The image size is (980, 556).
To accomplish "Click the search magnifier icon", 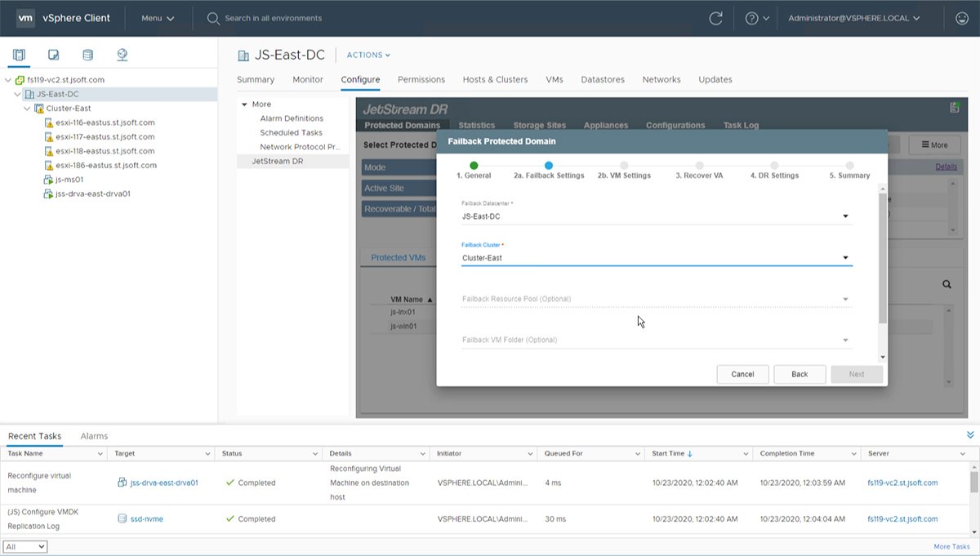I will [x=212, y=16].
